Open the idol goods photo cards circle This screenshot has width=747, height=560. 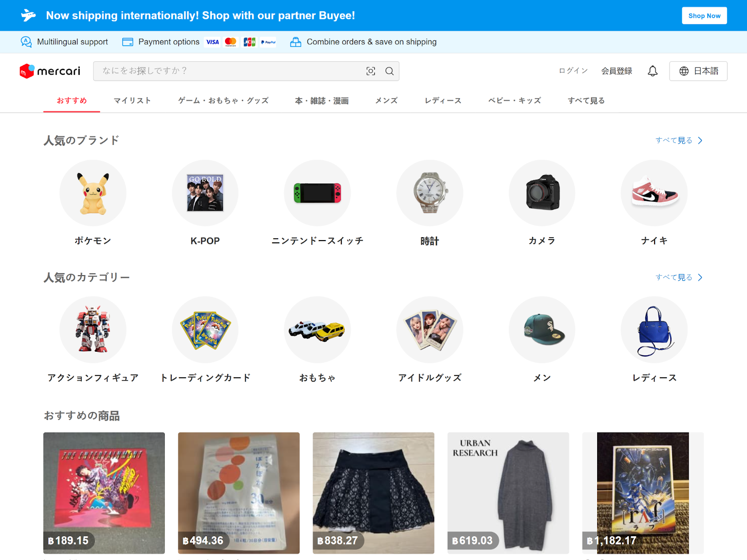pos(430,330)
